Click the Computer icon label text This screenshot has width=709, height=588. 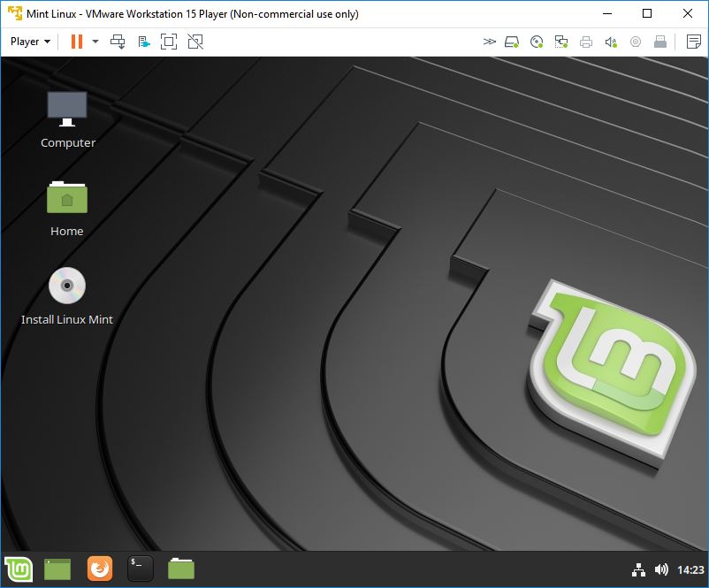click(68, 143)
